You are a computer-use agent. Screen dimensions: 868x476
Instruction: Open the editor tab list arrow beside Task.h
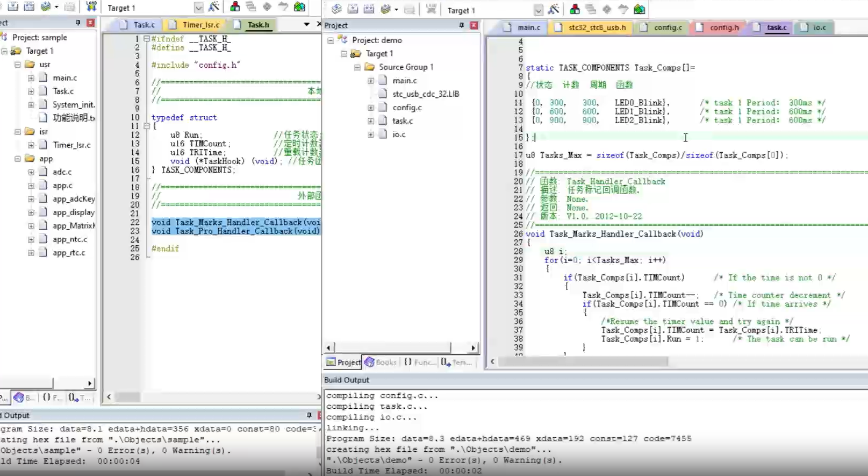point(306,25)
